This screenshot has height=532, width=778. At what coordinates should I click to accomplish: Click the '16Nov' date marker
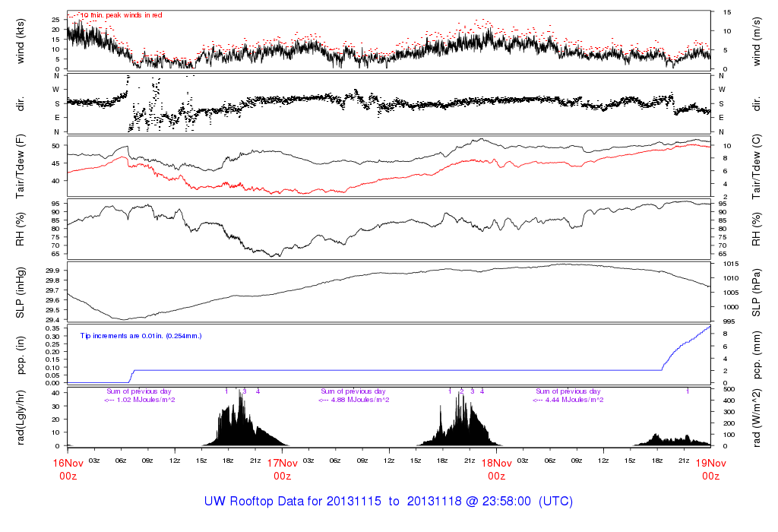(x=68, y=464)
